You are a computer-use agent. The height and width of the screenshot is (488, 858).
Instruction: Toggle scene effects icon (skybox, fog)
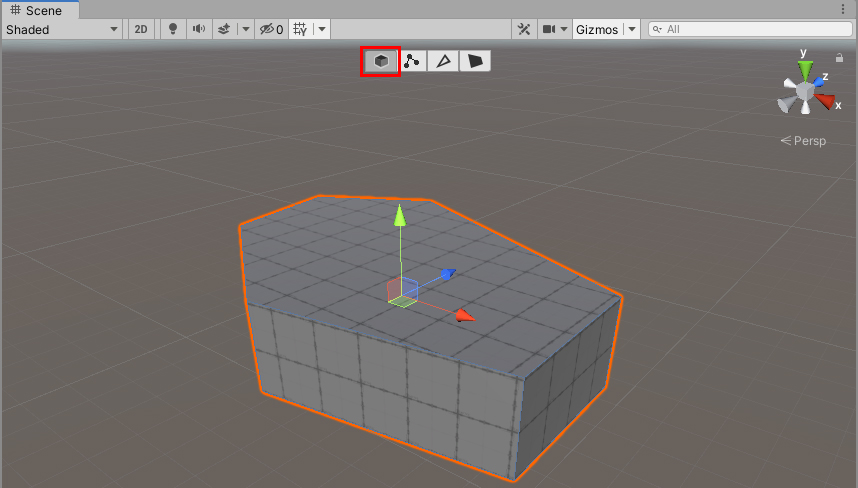[225, 30]
